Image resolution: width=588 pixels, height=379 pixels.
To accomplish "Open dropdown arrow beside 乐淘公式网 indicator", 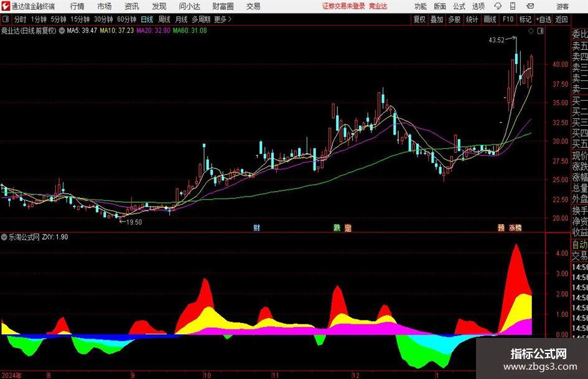I will tap(4, 237).
